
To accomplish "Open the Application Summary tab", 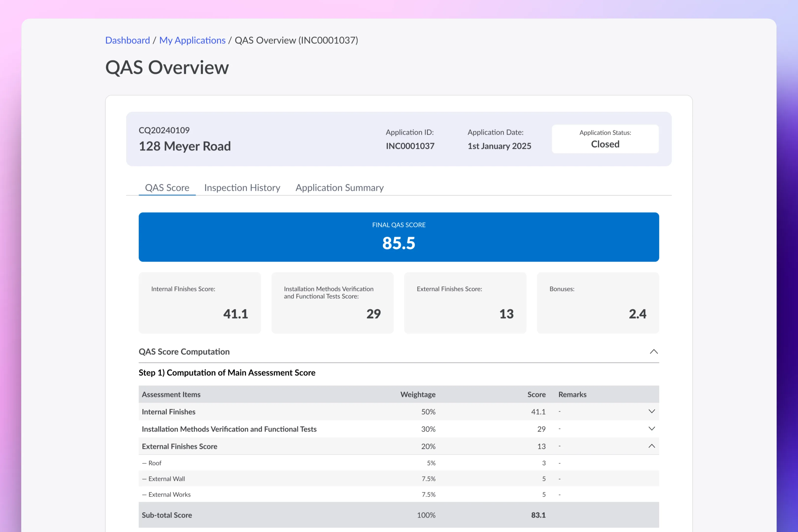I will 339,188.
